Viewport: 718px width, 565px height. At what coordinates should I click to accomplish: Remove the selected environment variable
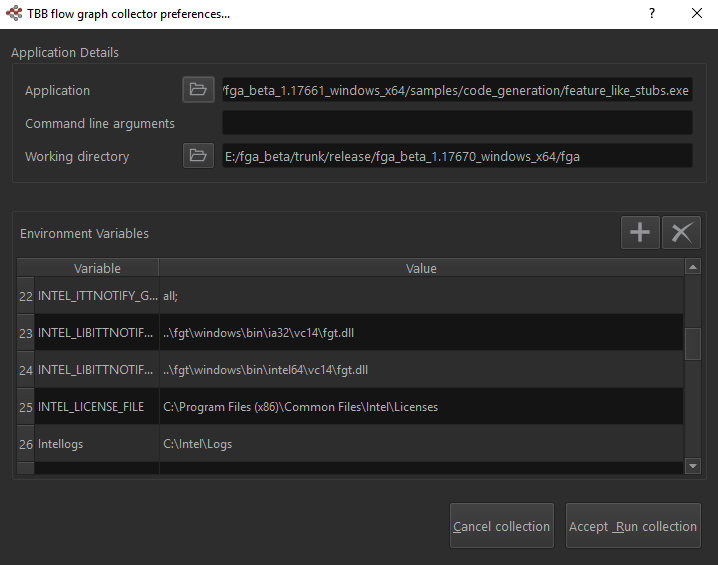[681, 233]
